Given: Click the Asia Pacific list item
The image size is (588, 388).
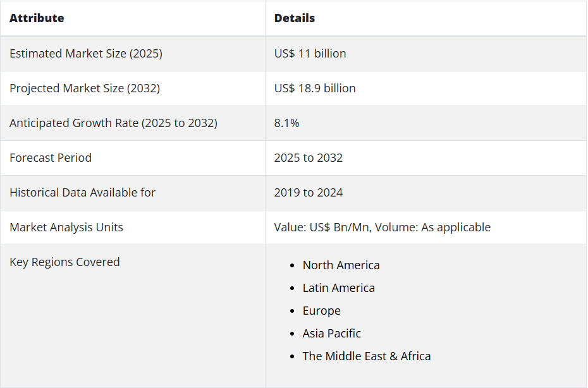Looking at the screenshot, I should tap(332, 334).
